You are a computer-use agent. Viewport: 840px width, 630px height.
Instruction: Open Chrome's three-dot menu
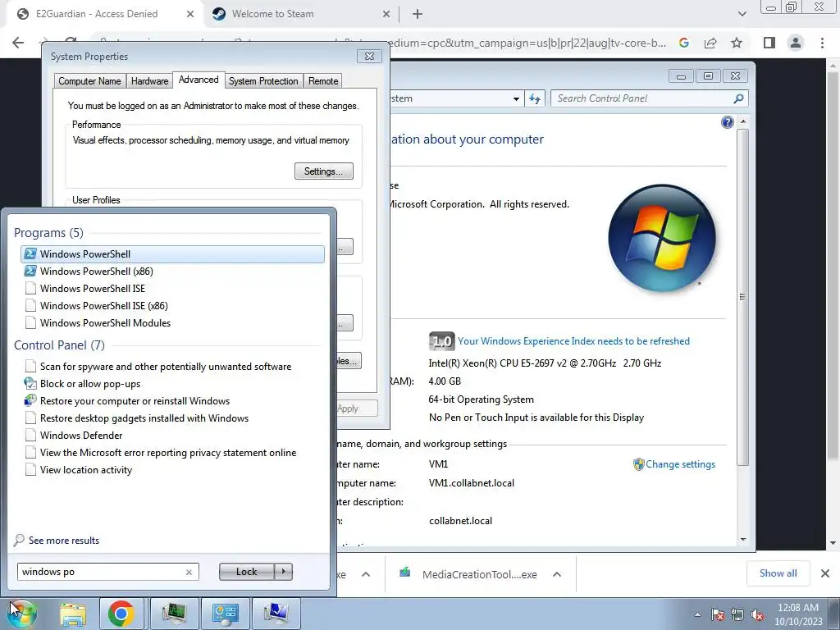click(x=822, y=43)
